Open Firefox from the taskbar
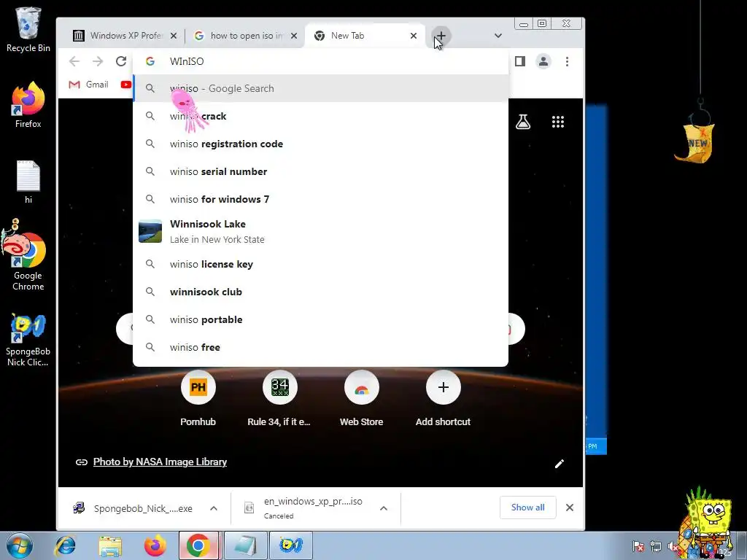 point(155,545)
